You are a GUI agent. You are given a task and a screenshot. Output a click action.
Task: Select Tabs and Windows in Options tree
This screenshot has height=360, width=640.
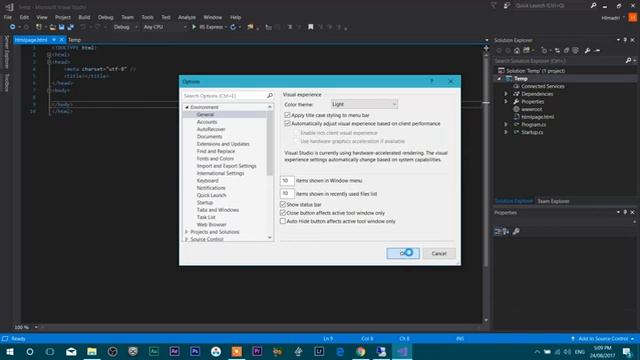[218, 210]
